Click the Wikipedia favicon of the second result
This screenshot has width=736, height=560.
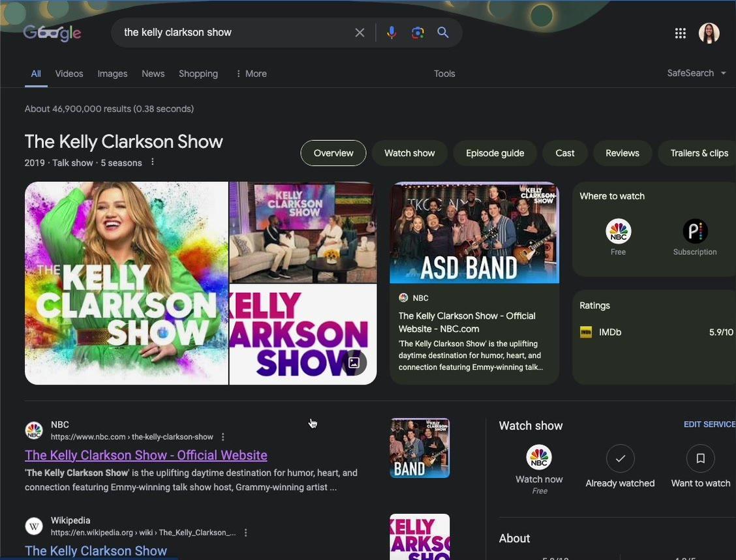(34, 525)
